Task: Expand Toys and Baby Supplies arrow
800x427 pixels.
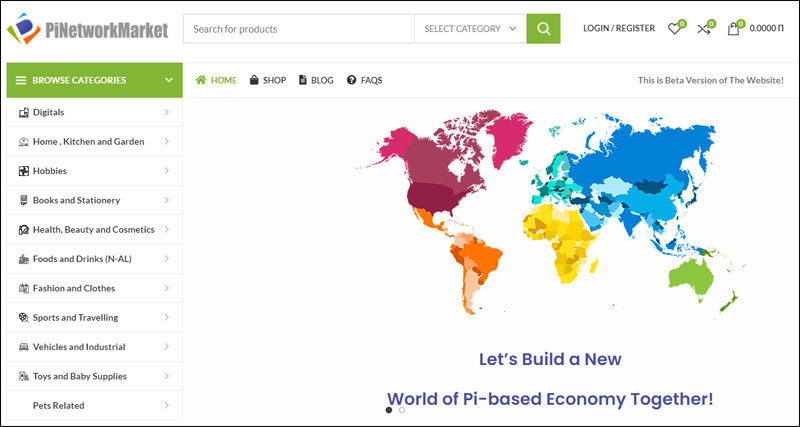Action: click(166, 376)
